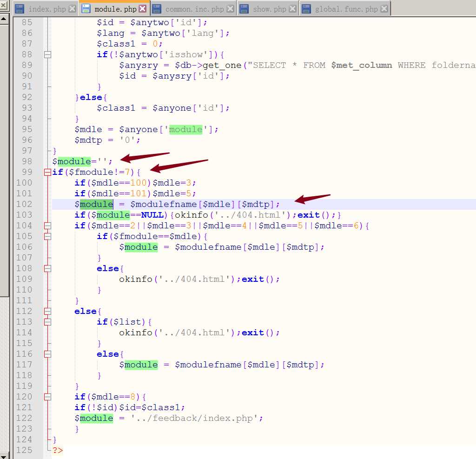This screenshot has height=459, width=476.
Task: Click $anysry['id'] on line 90
Action: coord(188,76)
